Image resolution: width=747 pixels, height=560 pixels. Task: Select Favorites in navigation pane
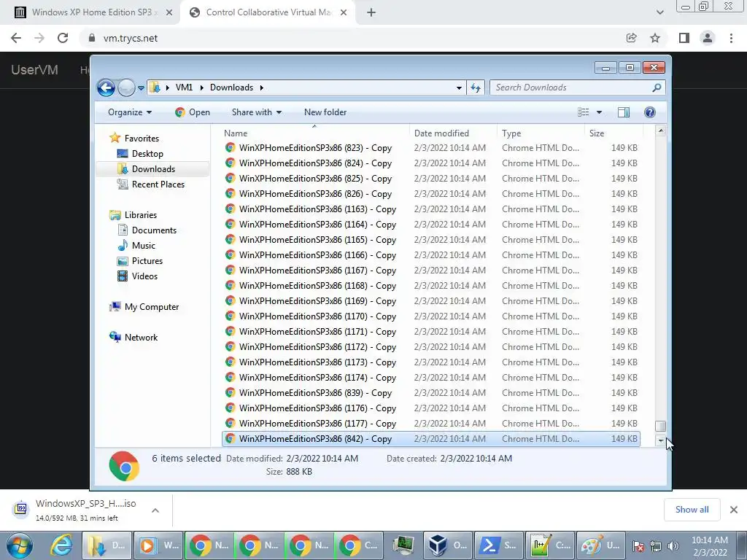[x=141, y=139]
